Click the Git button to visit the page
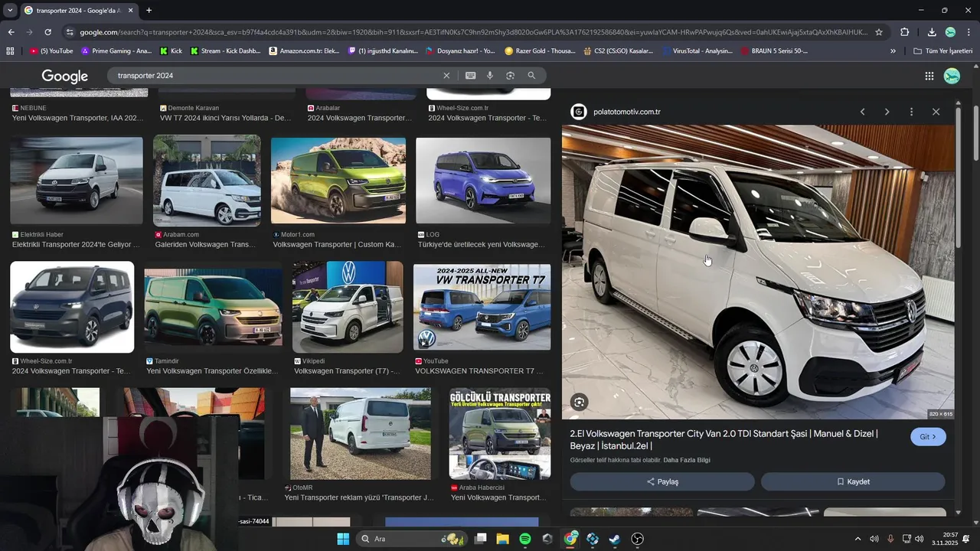 pyautogui.click(x=928, y=437)
